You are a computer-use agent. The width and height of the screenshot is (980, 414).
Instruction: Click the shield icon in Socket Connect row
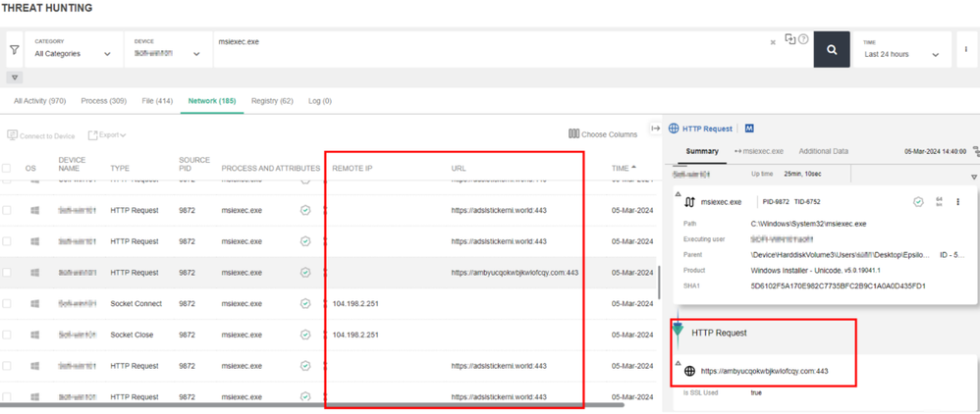point(305,303)
